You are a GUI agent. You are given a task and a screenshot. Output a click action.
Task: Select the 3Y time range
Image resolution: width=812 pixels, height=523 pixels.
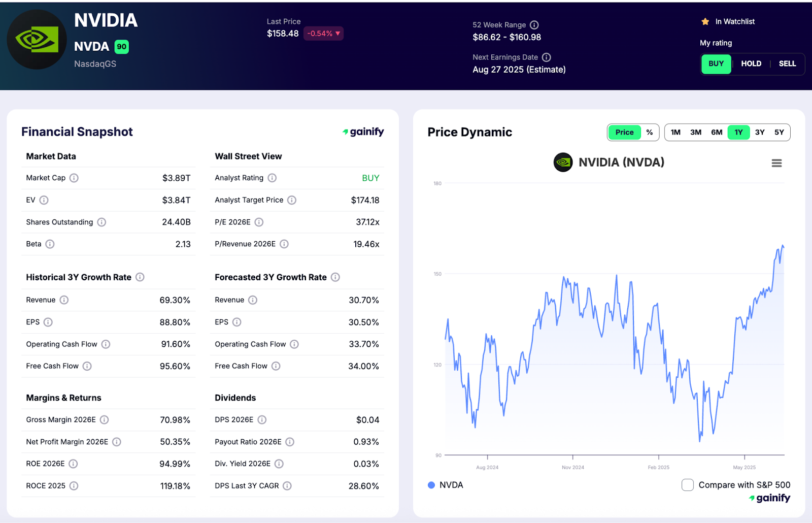click(x=760, y=133)
